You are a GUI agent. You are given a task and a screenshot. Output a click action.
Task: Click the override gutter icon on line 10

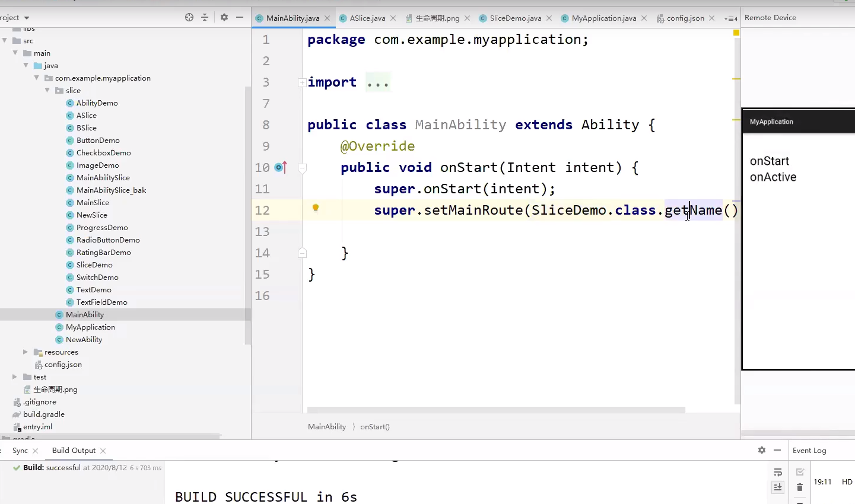[x=281, y=168]
